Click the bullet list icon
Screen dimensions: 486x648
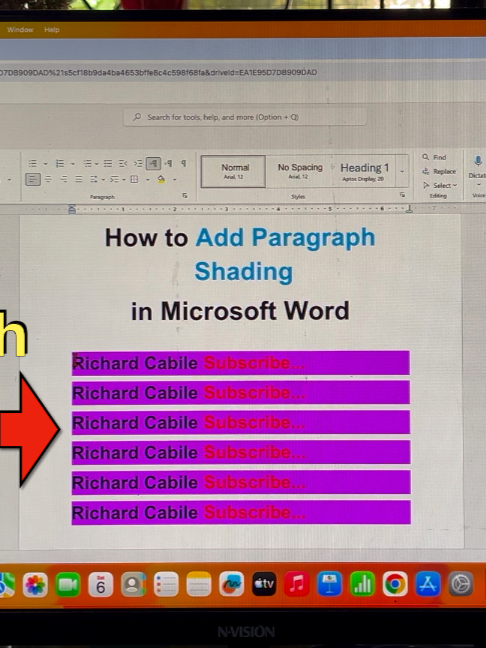(x=33, y=164)
